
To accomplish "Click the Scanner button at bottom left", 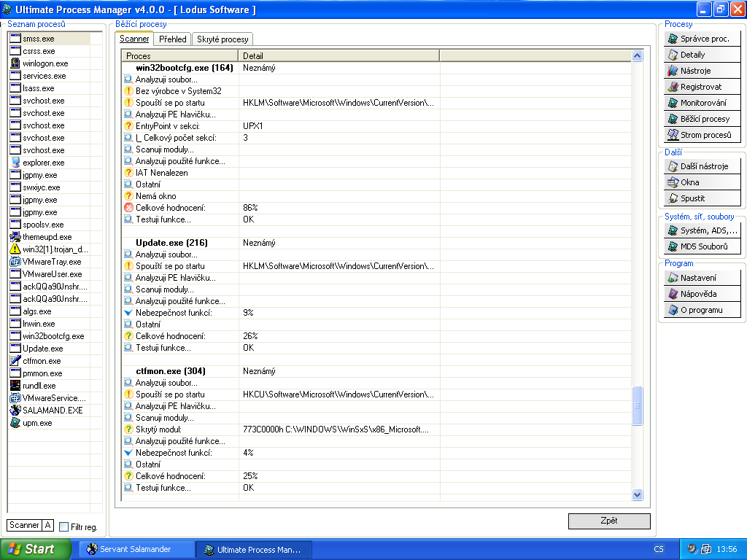I will [x=24, y=525].
